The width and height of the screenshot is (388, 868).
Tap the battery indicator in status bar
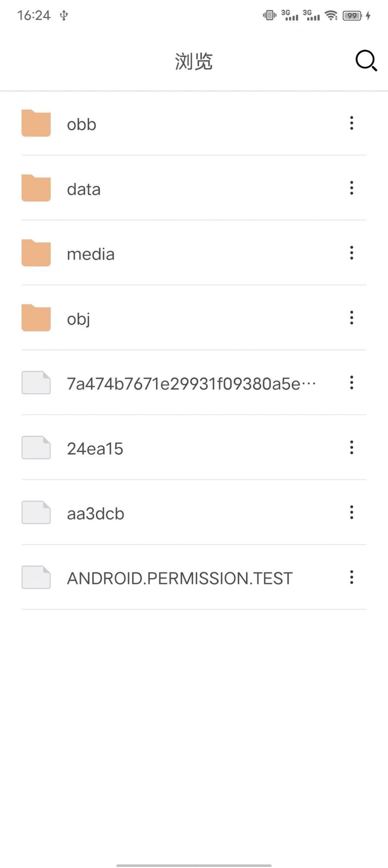[352, 16]
